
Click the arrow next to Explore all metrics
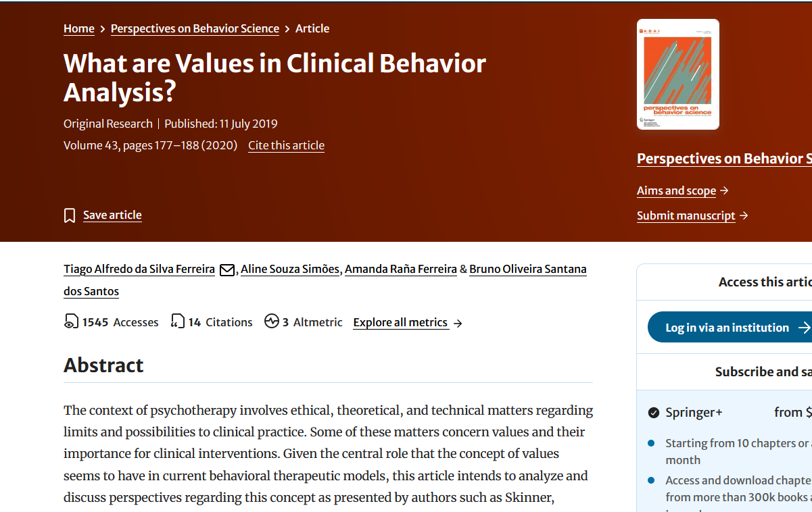(x=458, y=323)
